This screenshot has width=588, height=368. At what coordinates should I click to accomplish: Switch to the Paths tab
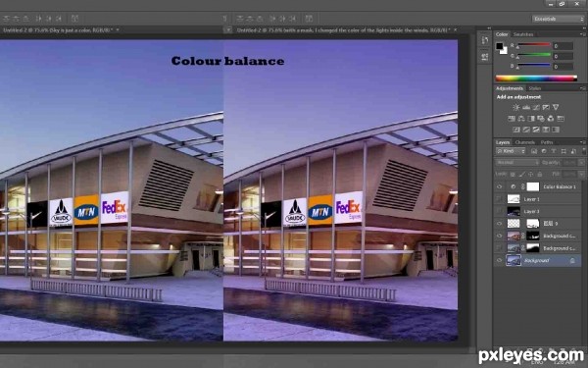tap(547, 142)
